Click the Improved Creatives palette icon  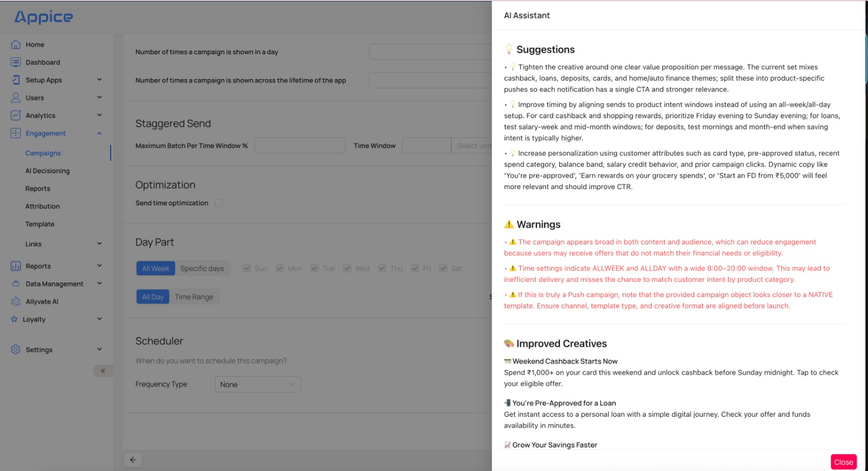point(509,344)
